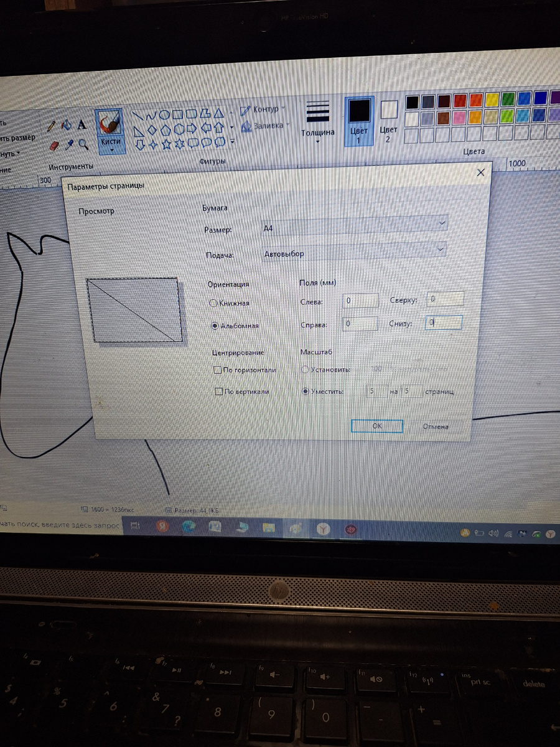
Task: Expand the shapes gallery more arrow
Action: click(232, 141)
